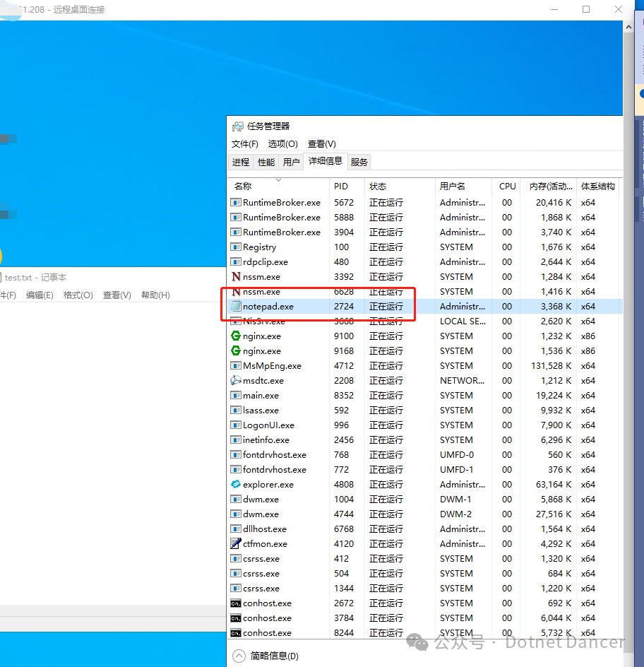Click the Task Manager icon in its title bar
Image resolution: width=644 pixels, height=667 pixels.
(x=238, y=126)
